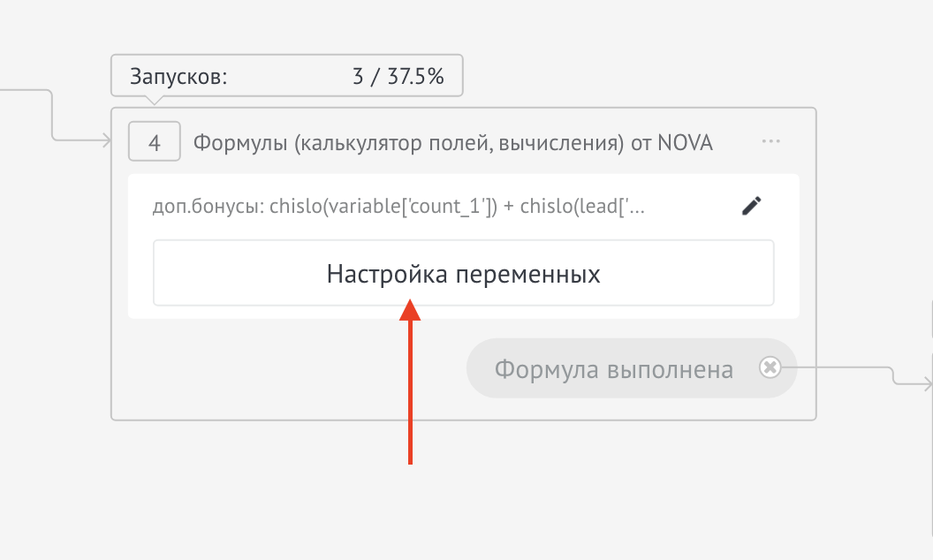Open Настройка переменных
The height and width of the screenshot is (560, 933).
pos(464,273)
